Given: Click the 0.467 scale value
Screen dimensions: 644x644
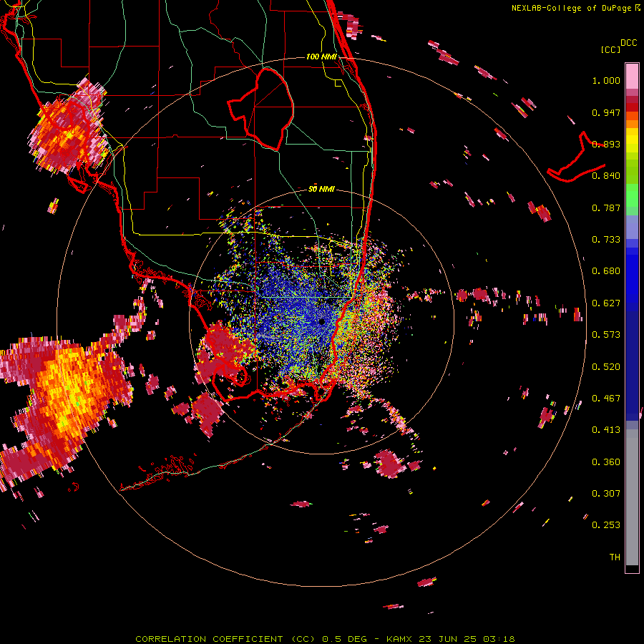Looking at the screenshot, I should pos(606,399).
